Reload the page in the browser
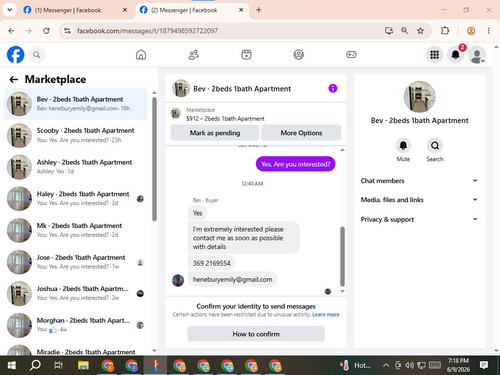Viewport: 500px width, 375px height. 46,31
